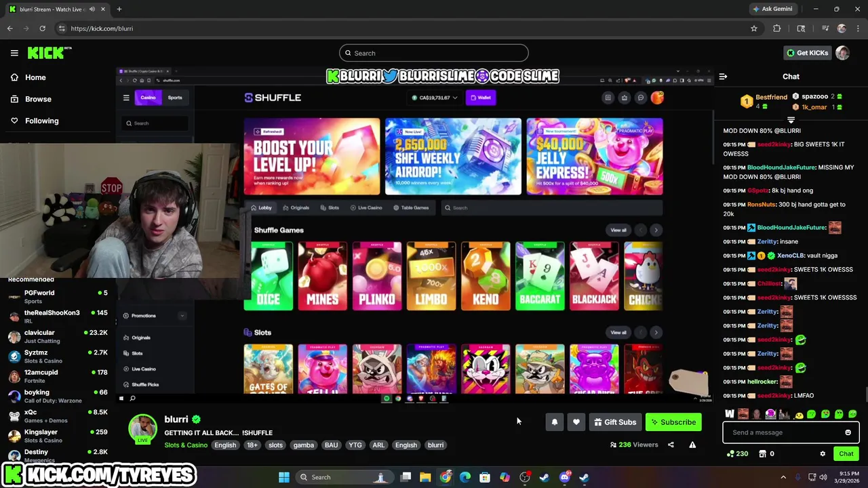Open blurri's channel avatar
Screen dimensions: 868x488
point(143,430)
